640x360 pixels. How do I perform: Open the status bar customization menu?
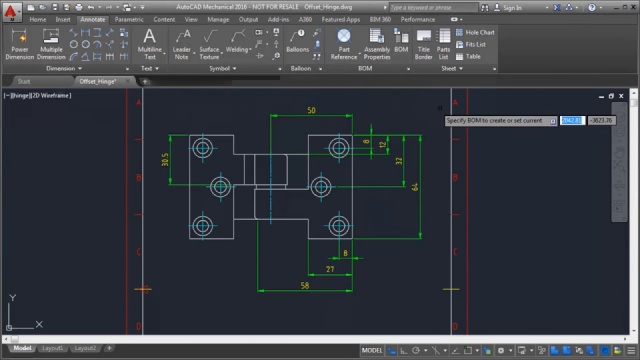pos(631,351)
